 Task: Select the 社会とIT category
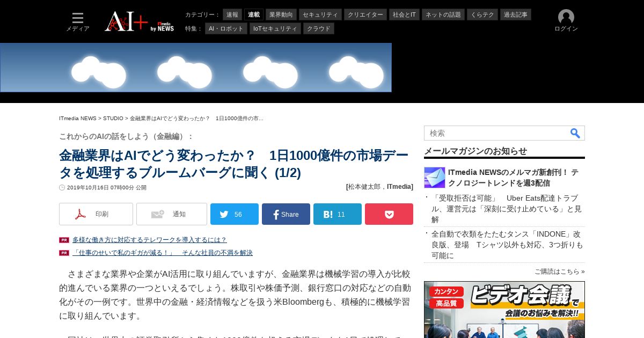click(404, 14)
